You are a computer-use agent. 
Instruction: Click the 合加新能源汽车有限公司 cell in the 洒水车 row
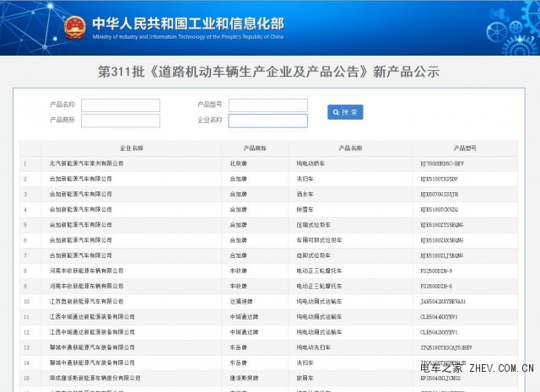click(x=81, y=195)
